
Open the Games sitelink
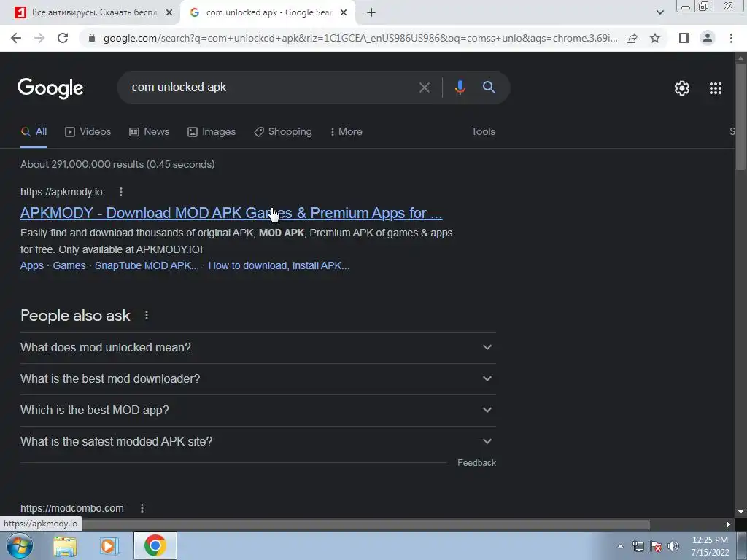coord(69,265)
